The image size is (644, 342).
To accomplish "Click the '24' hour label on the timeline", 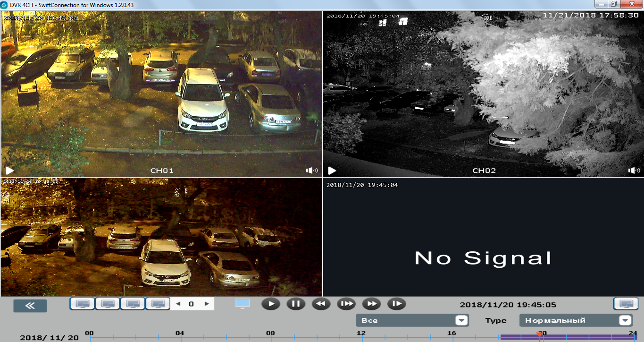I will 633,333.
